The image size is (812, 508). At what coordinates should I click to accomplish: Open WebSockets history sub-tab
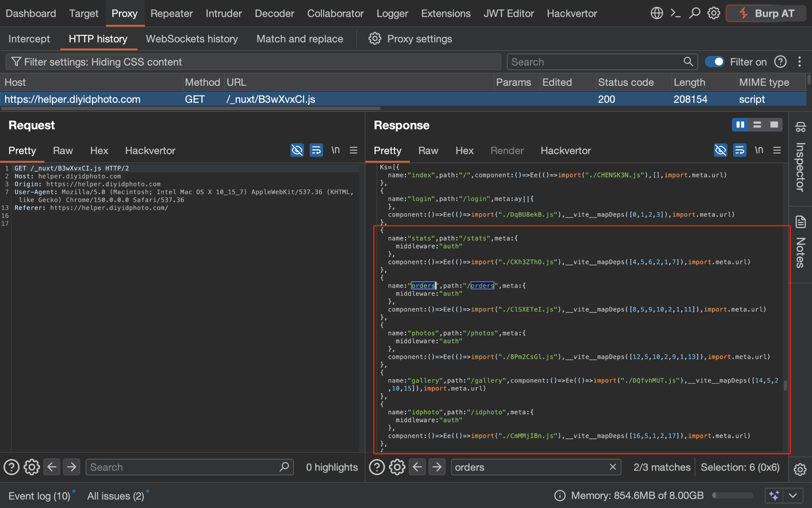(192, 38)
